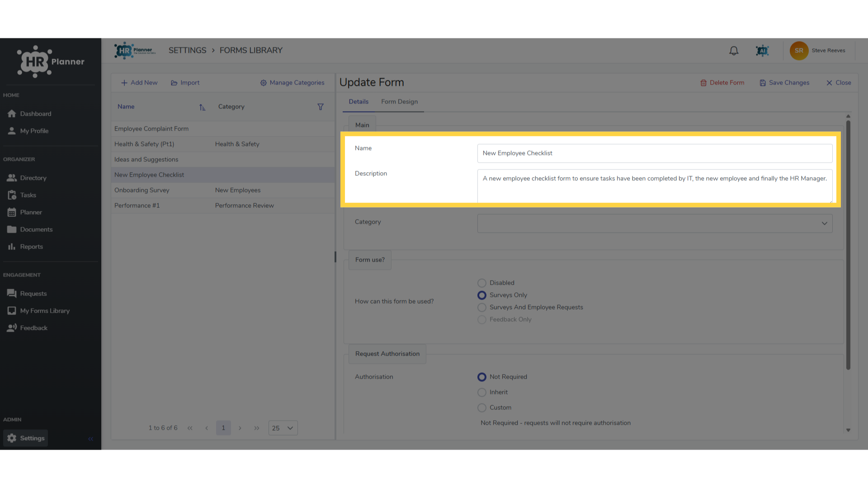Screen dimensions: 868x488
Task: Open the category filter funnel
Action: tap(321, 107)
